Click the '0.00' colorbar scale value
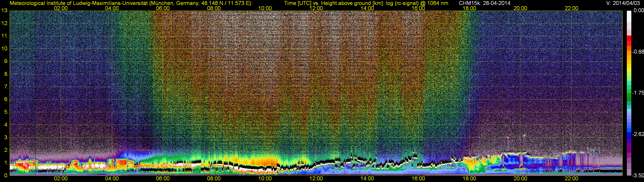Image resolution: width=644 pixels, height=182 pixels. pos(638,10)
